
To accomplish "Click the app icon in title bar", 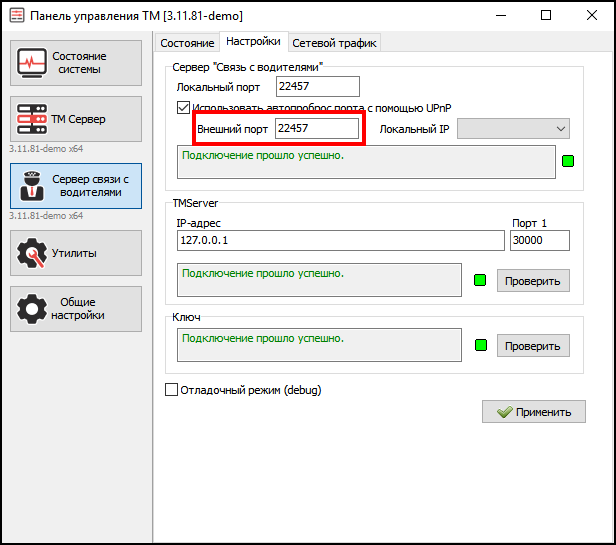I will [x=17, y=16].
